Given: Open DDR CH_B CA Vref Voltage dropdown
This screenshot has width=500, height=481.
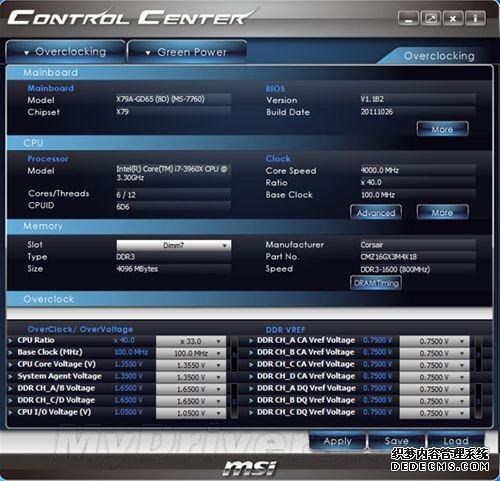Looking at the screenshot, I should 434,353.
